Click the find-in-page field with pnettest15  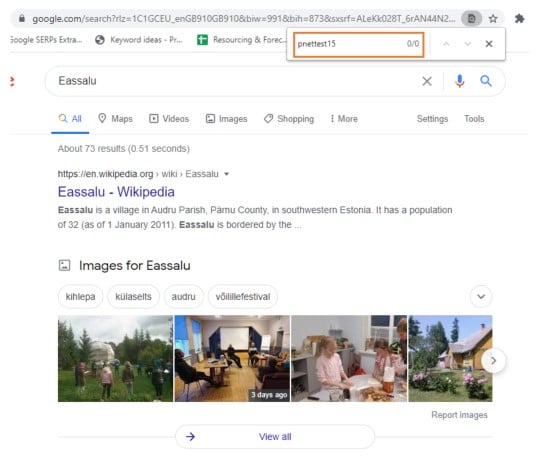point(358,44)
